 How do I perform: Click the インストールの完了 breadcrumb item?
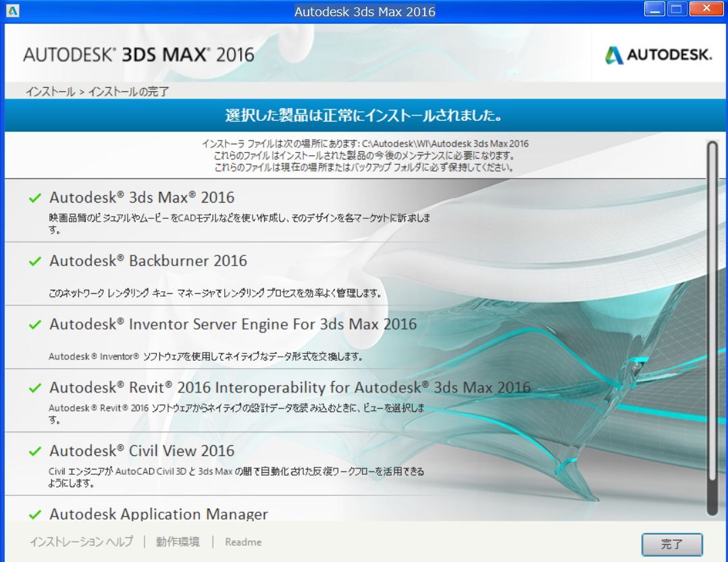tap(128, 91)
